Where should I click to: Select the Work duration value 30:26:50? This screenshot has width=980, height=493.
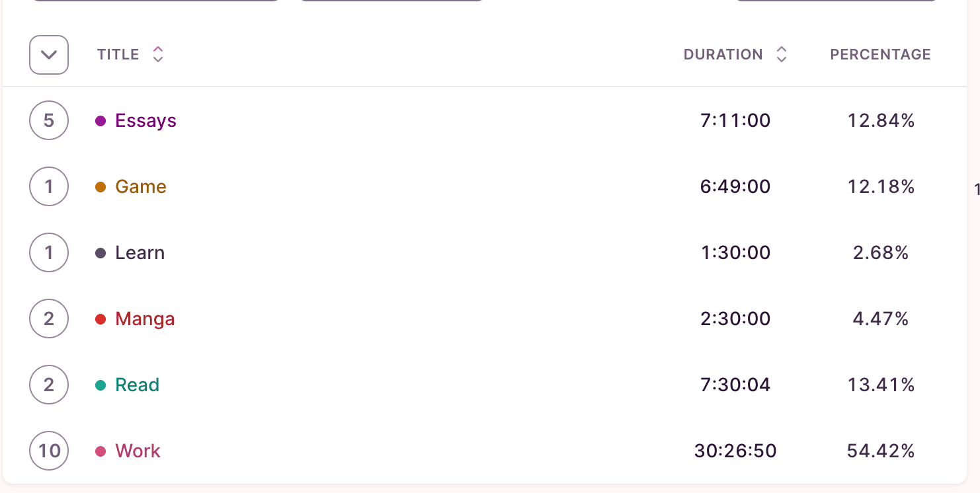point(735,451)
